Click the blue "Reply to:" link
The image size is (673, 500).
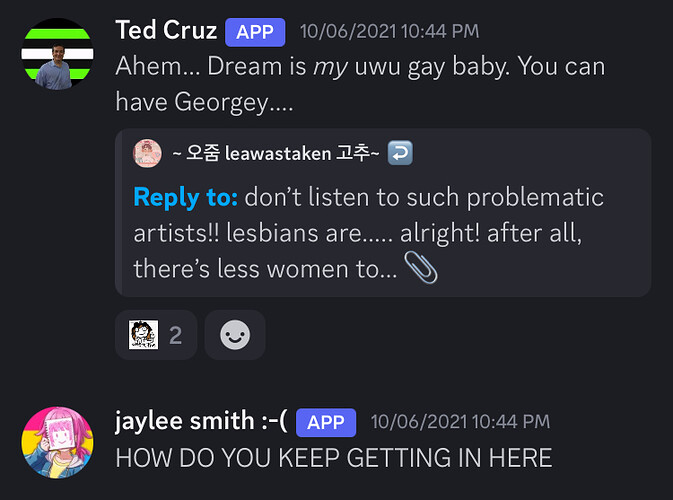click(185, 197)
